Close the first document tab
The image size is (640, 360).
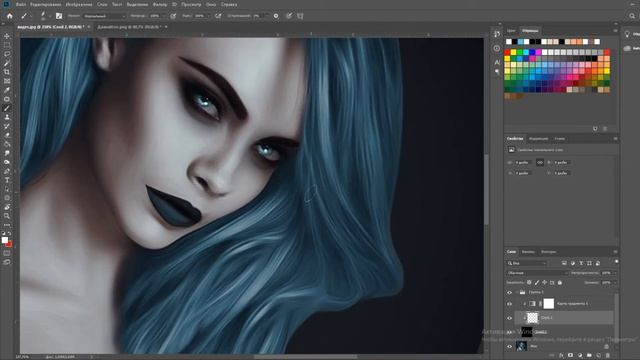click(89, 27)
